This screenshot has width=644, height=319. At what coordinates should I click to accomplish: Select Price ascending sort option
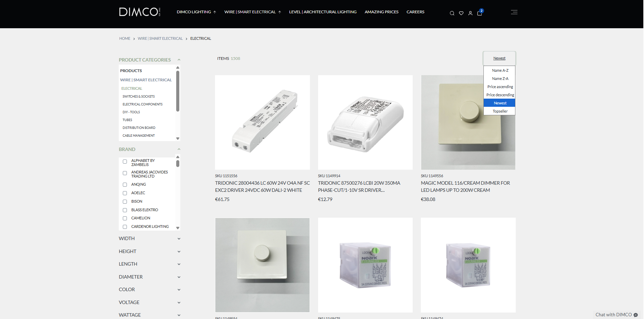[x=500, y=87]
